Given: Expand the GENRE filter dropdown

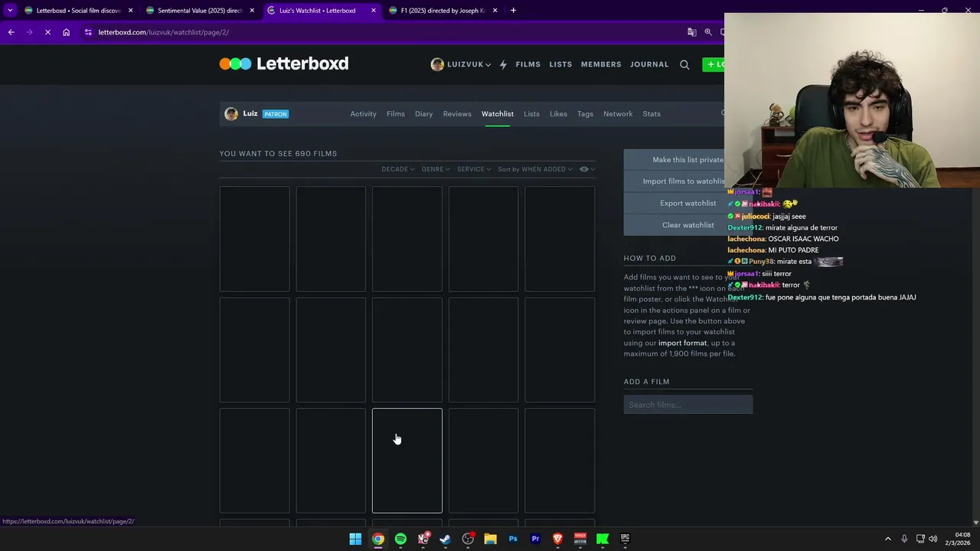Looking at the screenshot, I should point(436,169).
